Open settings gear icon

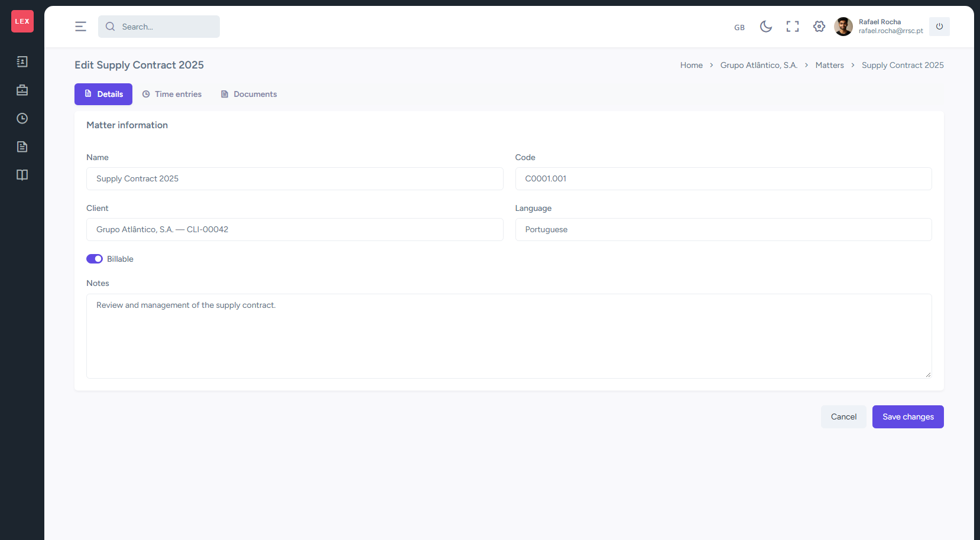tap(819, 27)
